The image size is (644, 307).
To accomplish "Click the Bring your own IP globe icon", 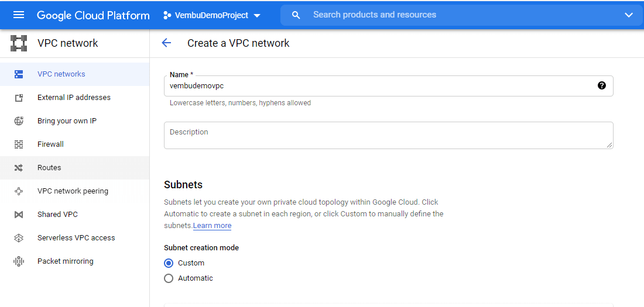I will tap(19, 121).
